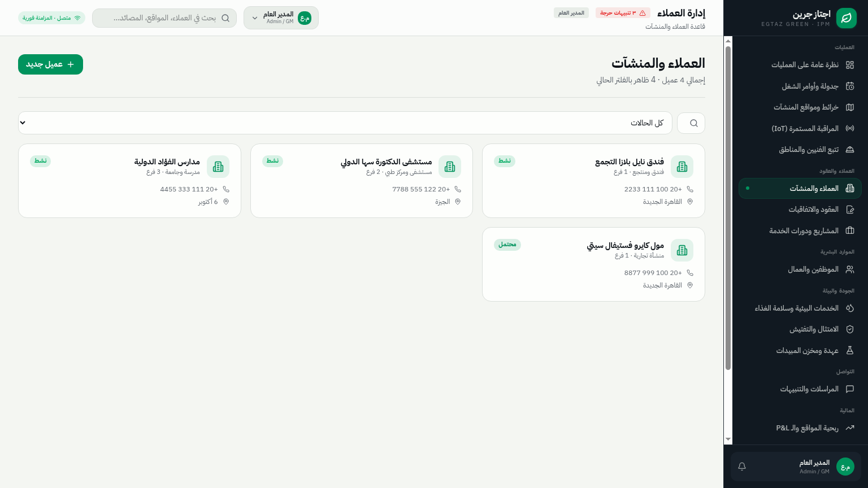Click the Egtaz Green leaf logo
Screen dimensions: 868x488
(x=846, y=18)
